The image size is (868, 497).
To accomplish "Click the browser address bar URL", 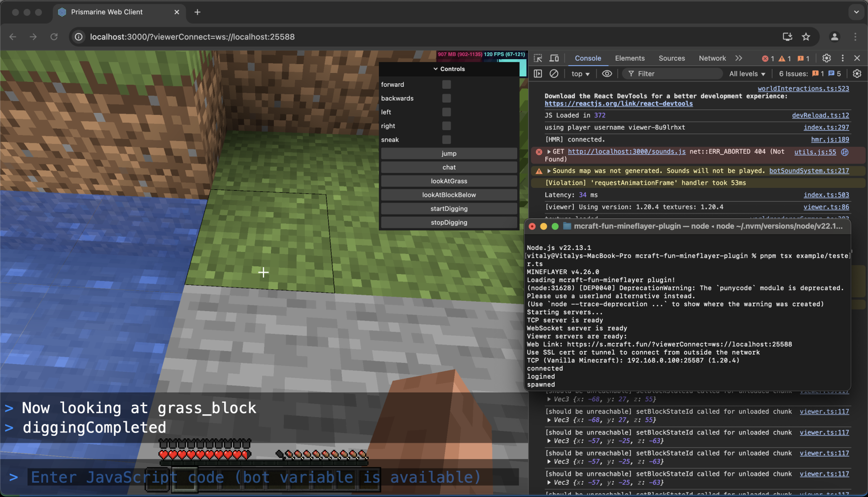I will pos(192,37).
